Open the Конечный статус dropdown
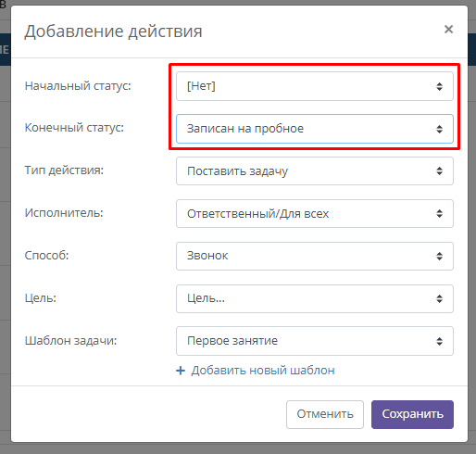 pos(315,129)
